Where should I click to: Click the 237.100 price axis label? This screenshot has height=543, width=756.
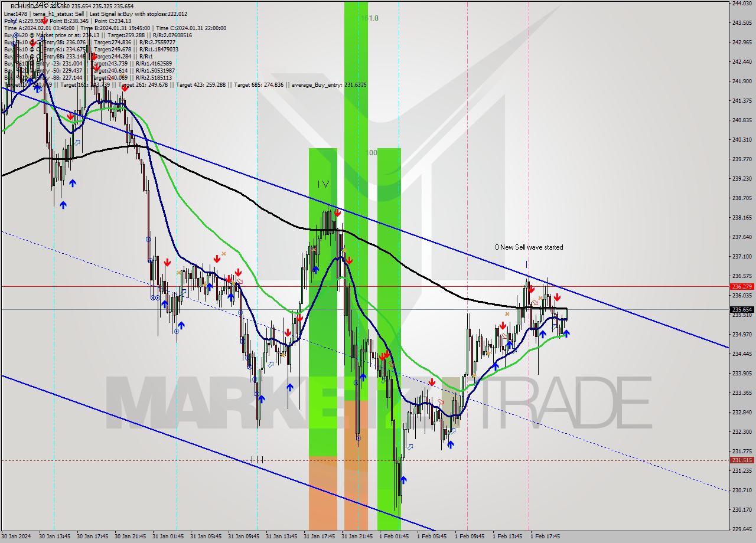point(741,257)
